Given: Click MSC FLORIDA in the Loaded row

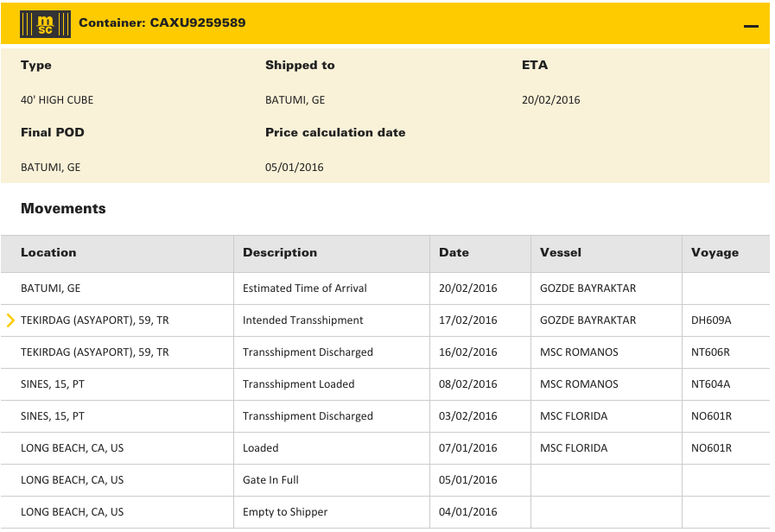Looking at the screenshot, I should pyautogui.click(x=574, y=448).
